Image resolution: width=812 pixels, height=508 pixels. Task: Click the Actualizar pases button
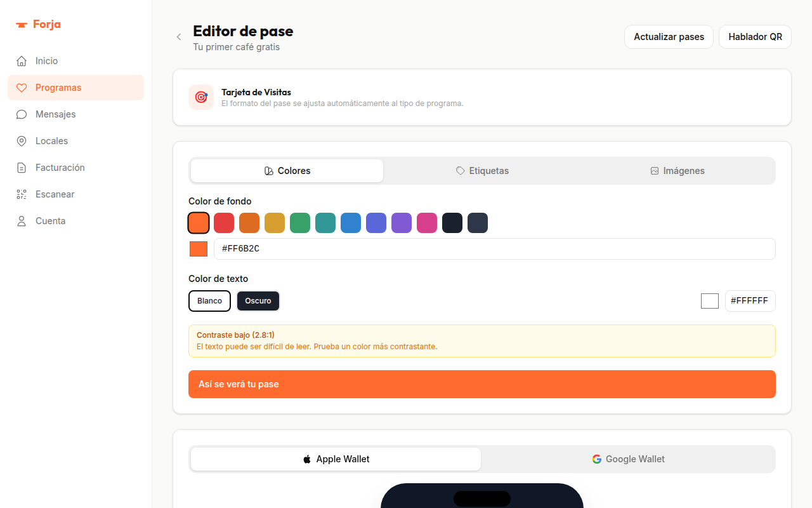click(x=669, y=37)
